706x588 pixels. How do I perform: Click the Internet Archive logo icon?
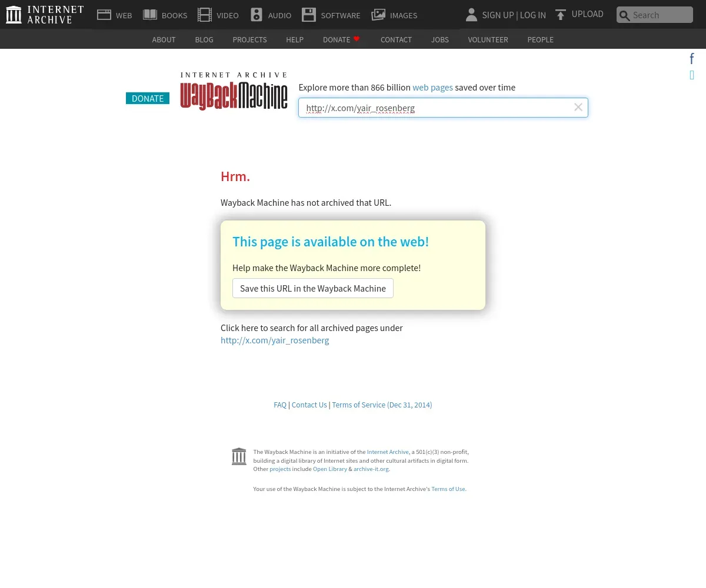pyautogui.click(x=14, y=15)
